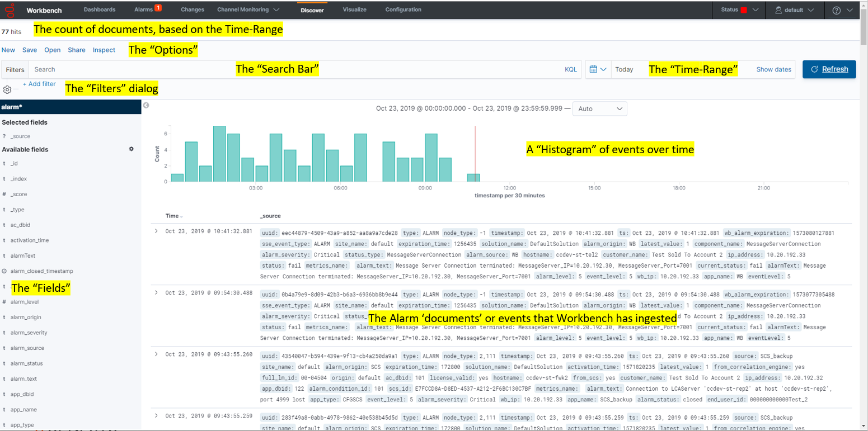
Task: Click the Refresh button
Action: coord(829,69)
